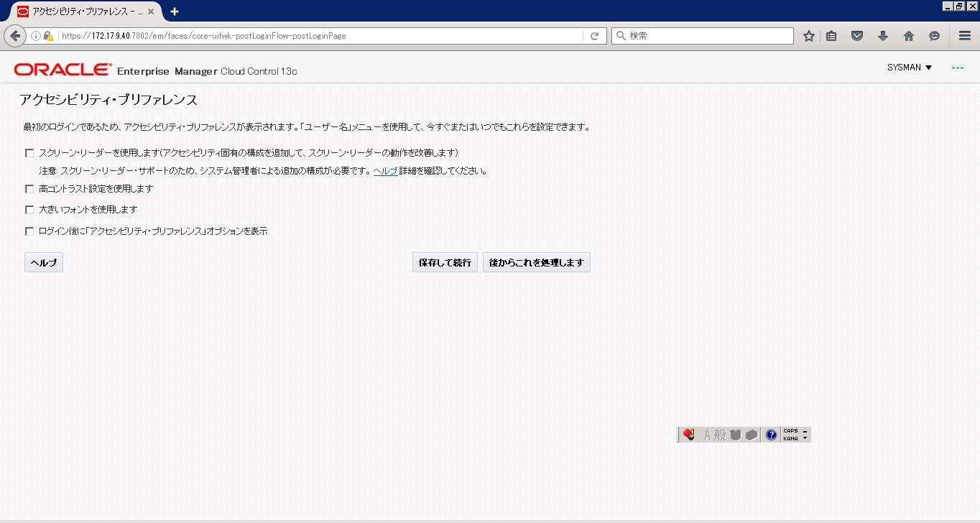Restore the browser window
Viewport: 980px width, 523px height.
pyautogui.click(x=959, y=6)
